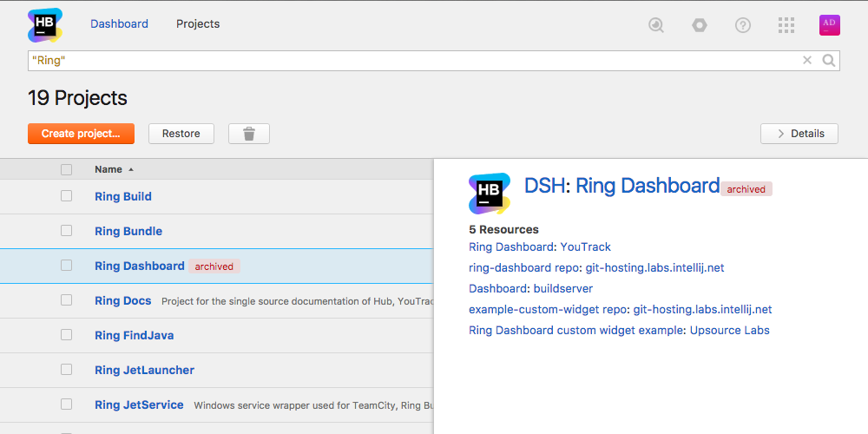Tick the checkbox for Ring Build
Screen dimensions: 868x434
[x=67, y=196]
